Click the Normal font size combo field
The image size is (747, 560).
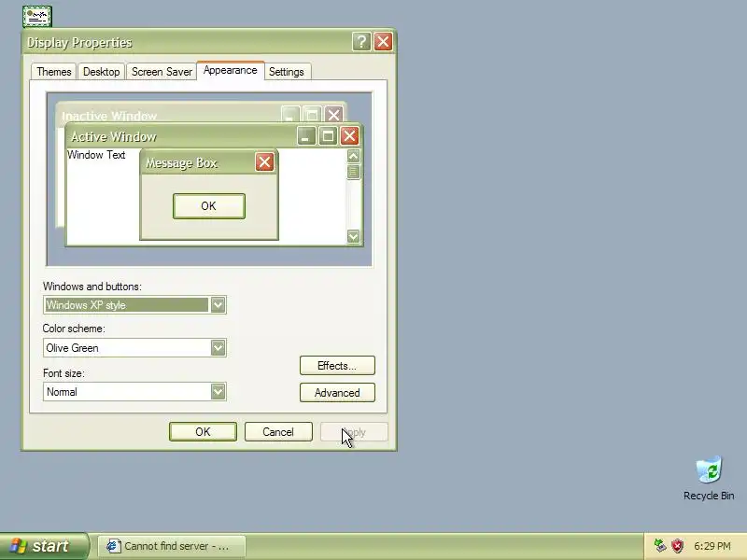tap(134, 391)
